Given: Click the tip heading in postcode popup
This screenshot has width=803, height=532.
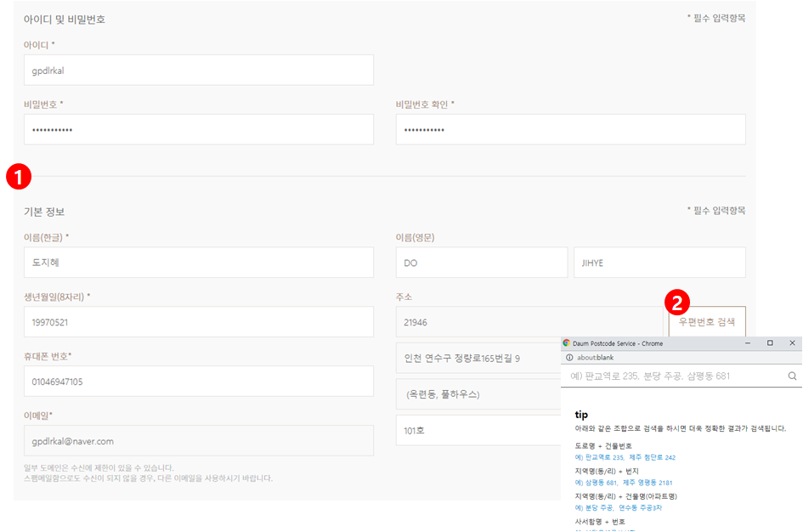Looking at the screenshot, I should click(x=581, y=415).
